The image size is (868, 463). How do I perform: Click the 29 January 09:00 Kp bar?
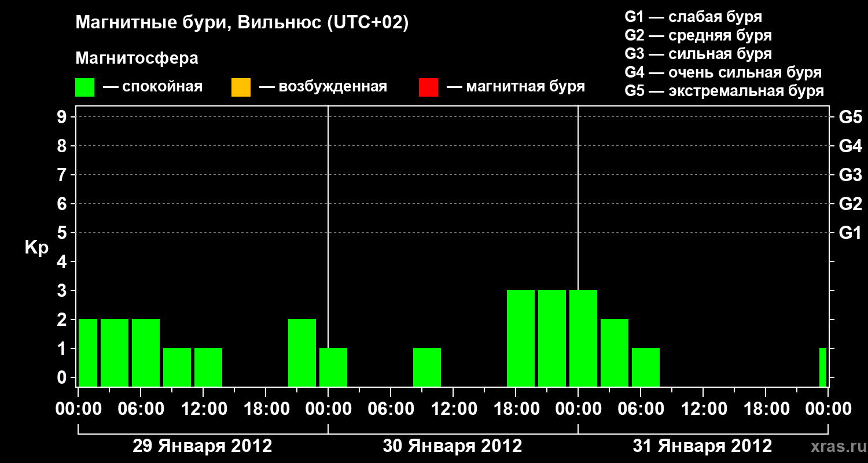pyautogui.click(x=177, y=367)
